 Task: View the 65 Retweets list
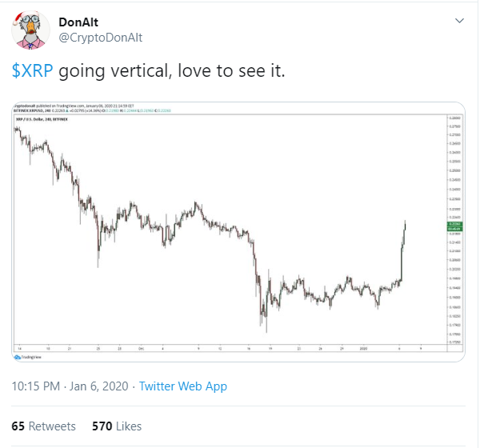[x=43, y=426]
